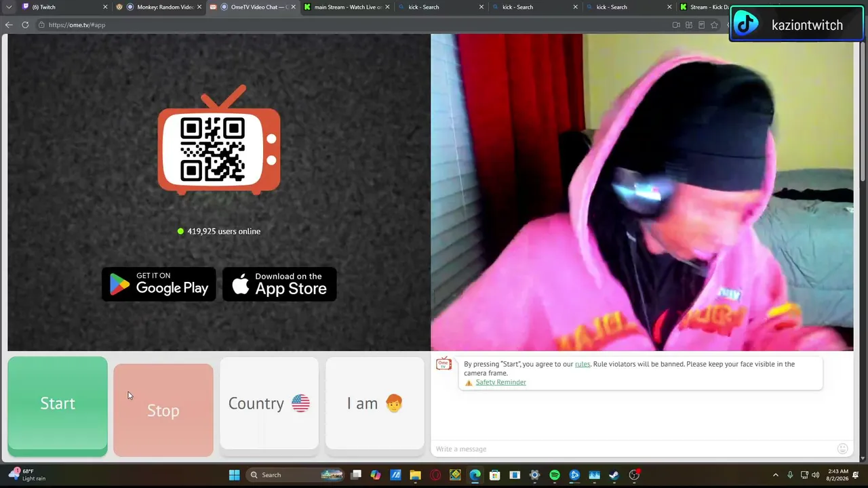Click the red Stop button
The image size is (868, 488).
163,410
